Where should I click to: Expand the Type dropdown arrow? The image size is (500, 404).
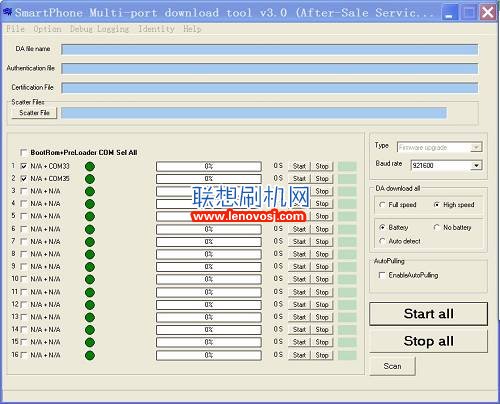(477, 147)
